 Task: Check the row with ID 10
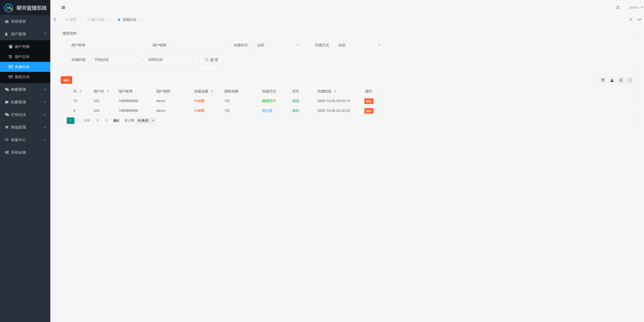click(63, 101)
